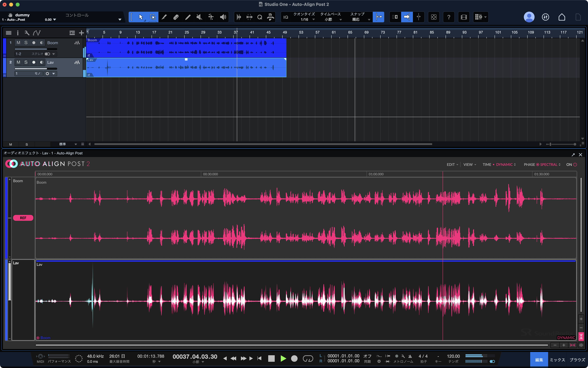The image size is (588, 368).
Task: Click the Stop transport button
Action: click(x=271, y=359)
